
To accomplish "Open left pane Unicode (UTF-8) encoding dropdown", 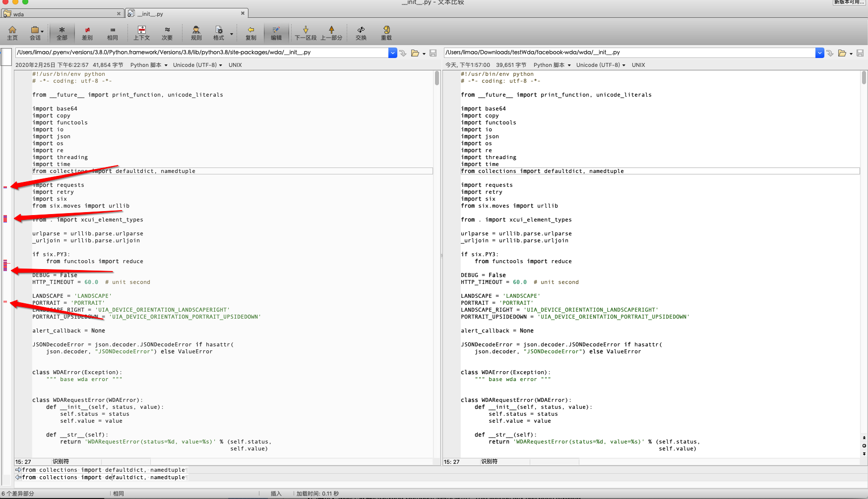I will pyautogui.click(x=197, y=65).
